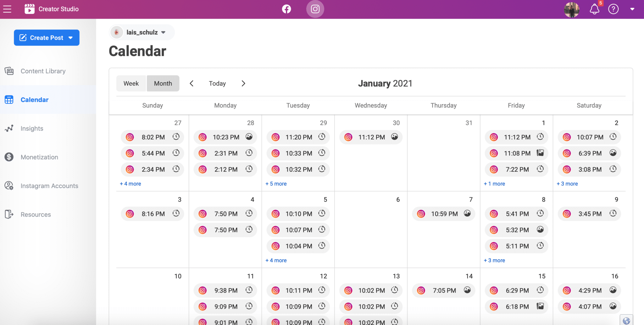Open lais_schulz account selector

pos(142,32)
